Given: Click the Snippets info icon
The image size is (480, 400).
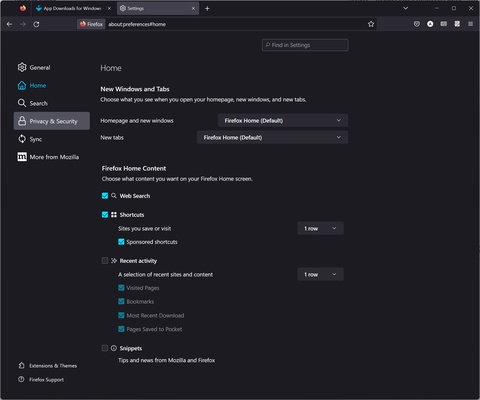Looking at the screenshot, I should click(114, 348).
